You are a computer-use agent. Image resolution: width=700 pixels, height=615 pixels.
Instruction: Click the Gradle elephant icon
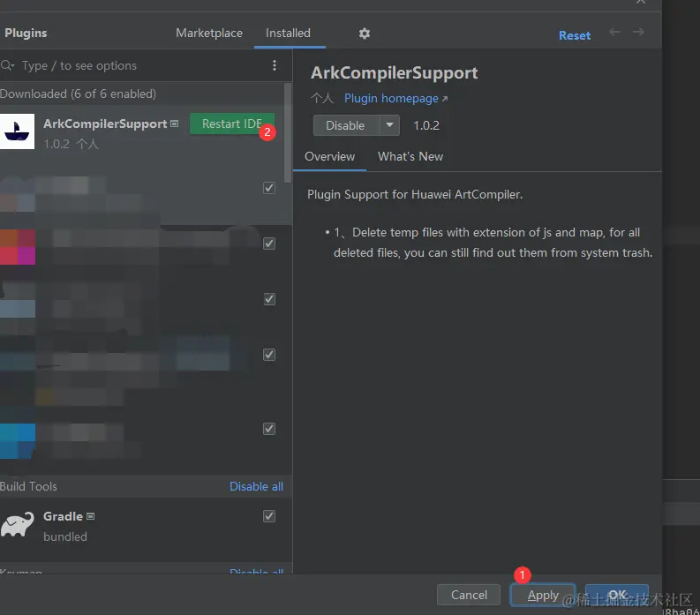pos(17,524)
